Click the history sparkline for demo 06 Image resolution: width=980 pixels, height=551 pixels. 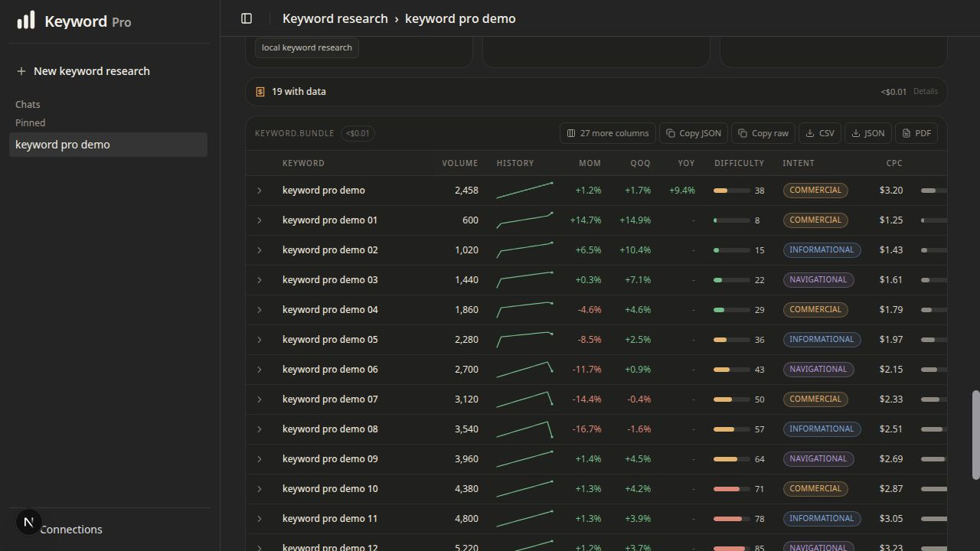(x=525, y=370)
